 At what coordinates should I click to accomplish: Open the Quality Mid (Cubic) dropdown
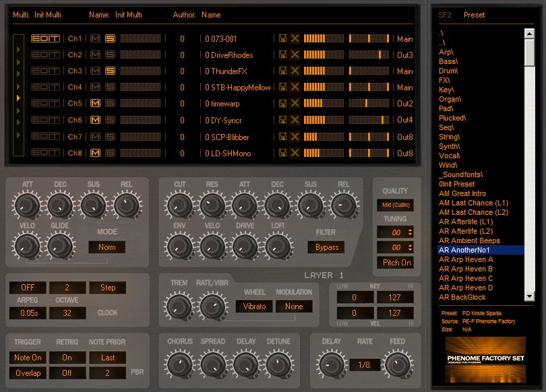tap(395, 205)
